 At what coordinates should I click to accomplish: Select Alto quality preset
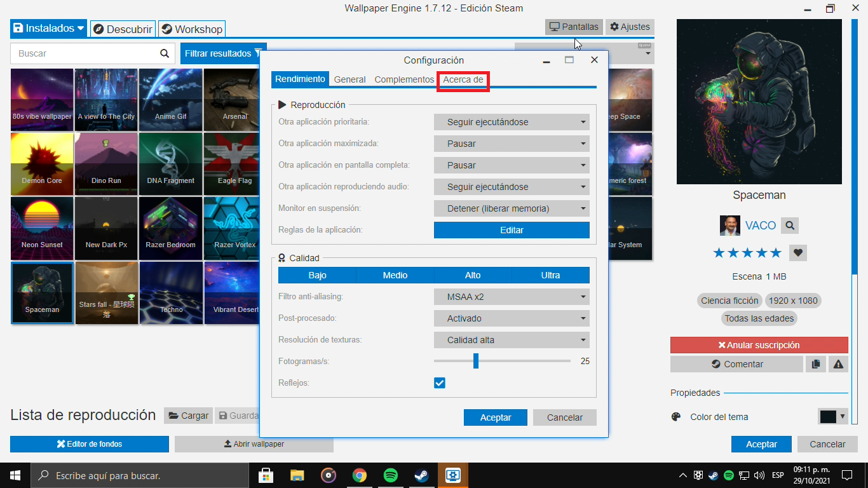473,275
